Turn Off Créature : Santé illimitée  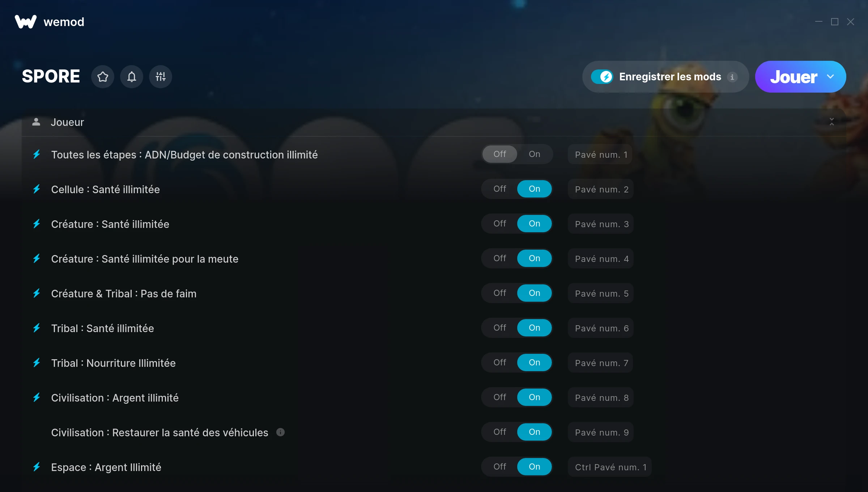[x=500, y=224]
